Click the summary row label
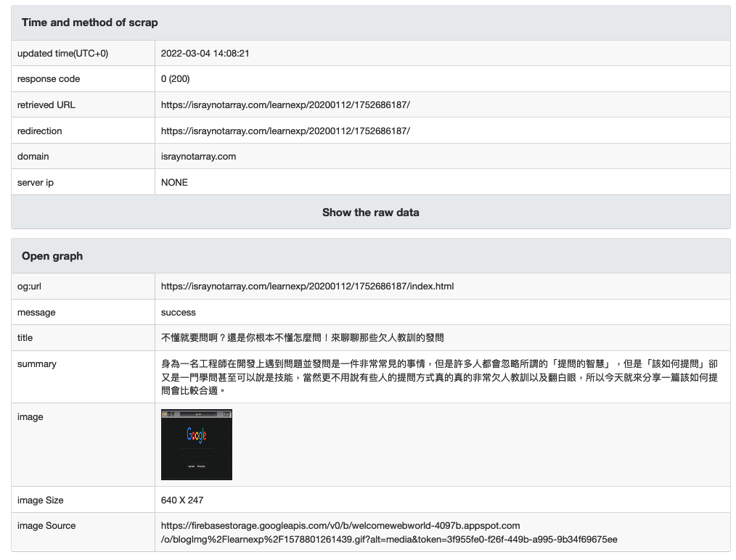Viewport: 736px width, 560px height. tap(36, 364)
